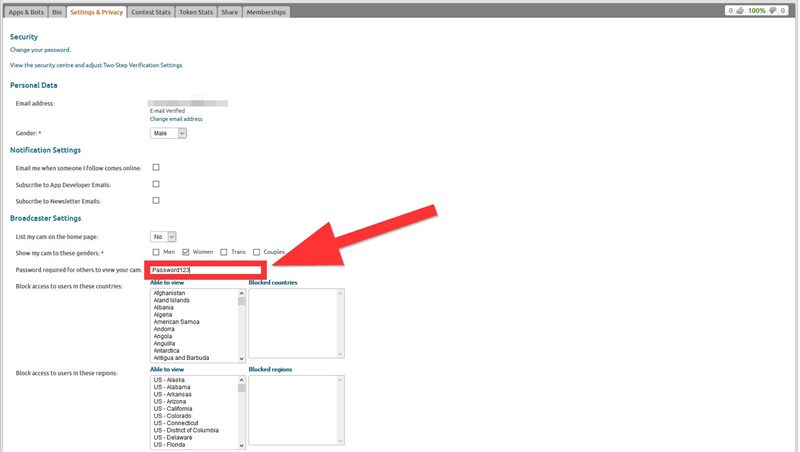Open the Share tab
The width and height of the screenshot is (800, 452).
tap(230, 12)
